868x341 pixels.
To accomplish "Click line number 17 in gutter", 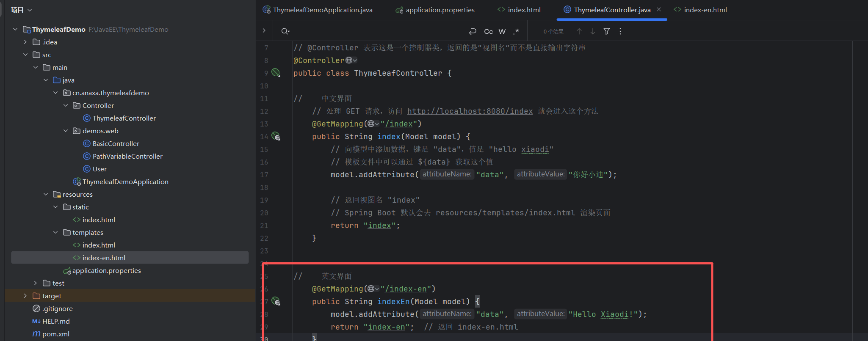I will point(264,175).
